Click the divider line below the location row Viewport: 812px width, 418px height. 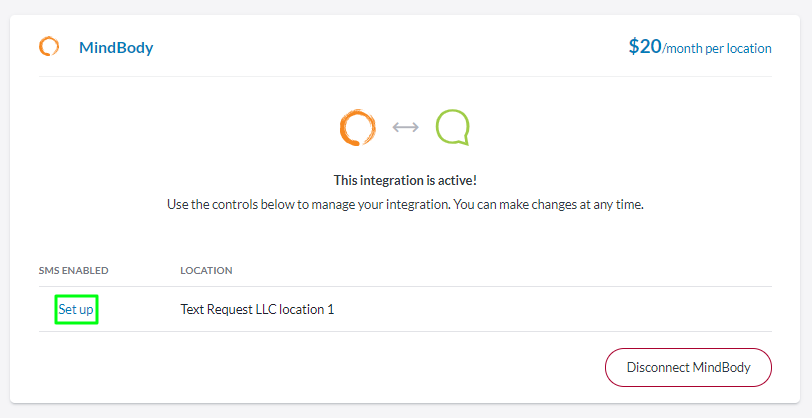point(405,331)
